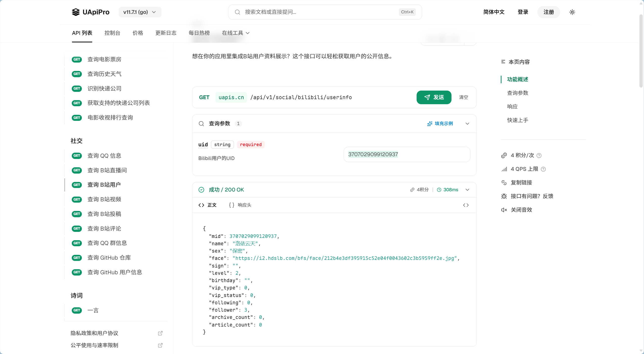Image resolution: width=644 pixels, height=354 pixels.
Task: Mute sounds via 关闭音效 speaker icon
Action: 504,210
